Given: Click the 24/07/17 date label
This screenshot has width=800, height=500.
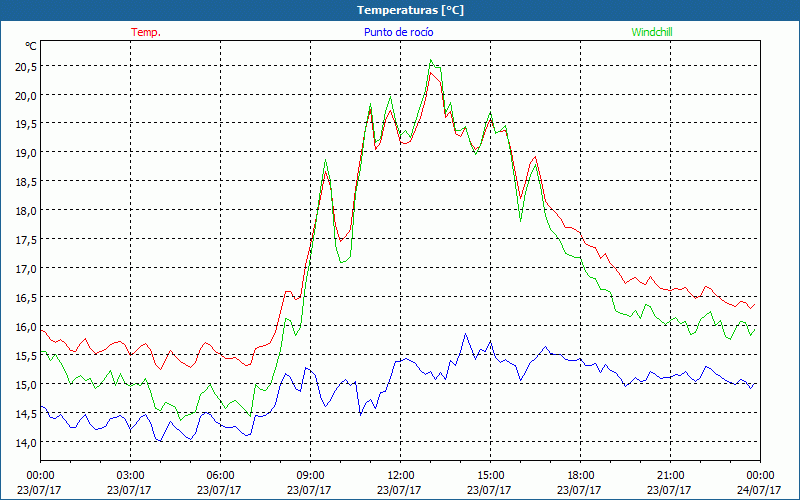Looking at the screenshot, I should point(759,490).
